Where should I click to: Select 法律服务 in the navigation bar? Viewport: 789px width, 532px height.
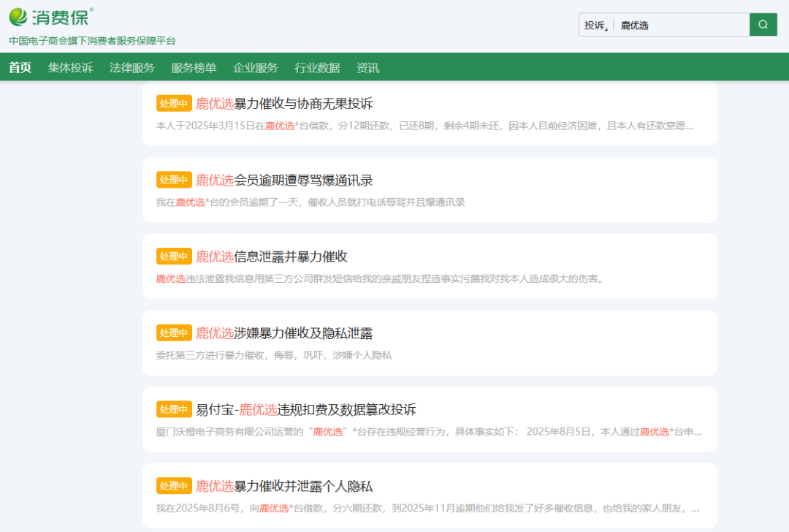[x=131, y=68]
